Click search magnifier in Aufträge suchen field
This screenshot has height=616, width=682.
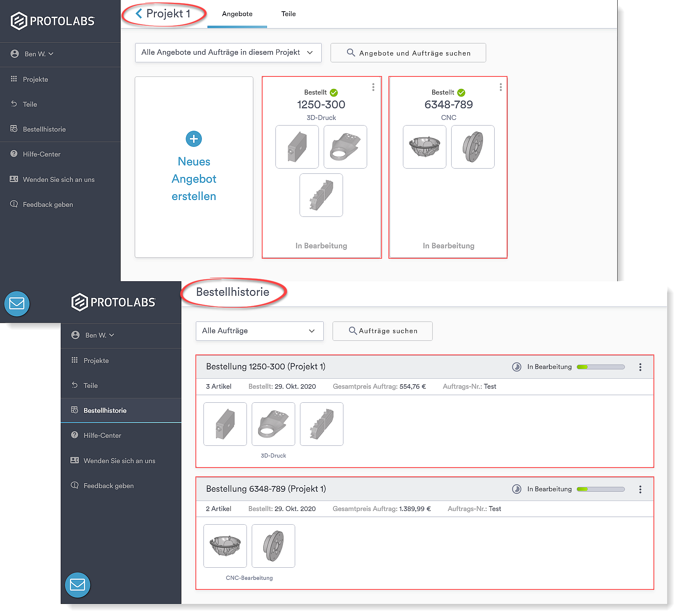(x=353, y=331)
